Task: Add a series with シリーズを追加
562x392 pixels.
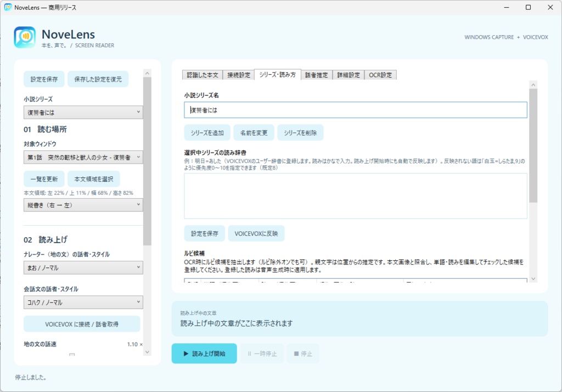Action: point(207,133)
